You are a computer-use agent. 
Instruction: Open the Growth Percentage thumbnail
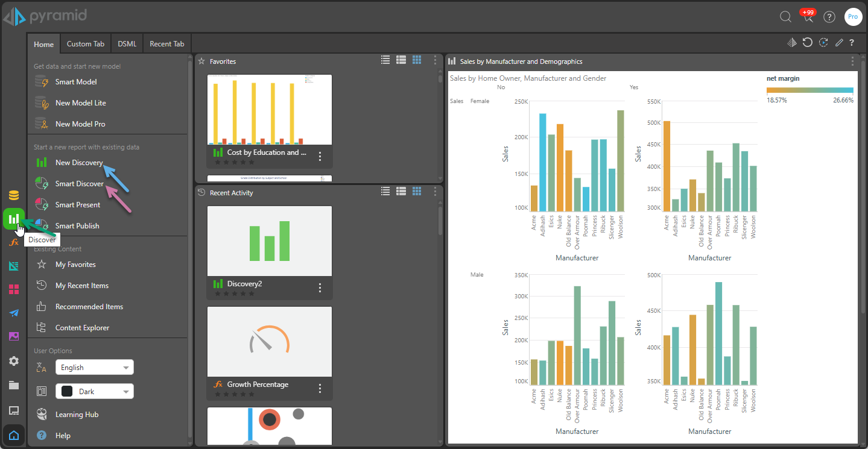tap(269, 342)
